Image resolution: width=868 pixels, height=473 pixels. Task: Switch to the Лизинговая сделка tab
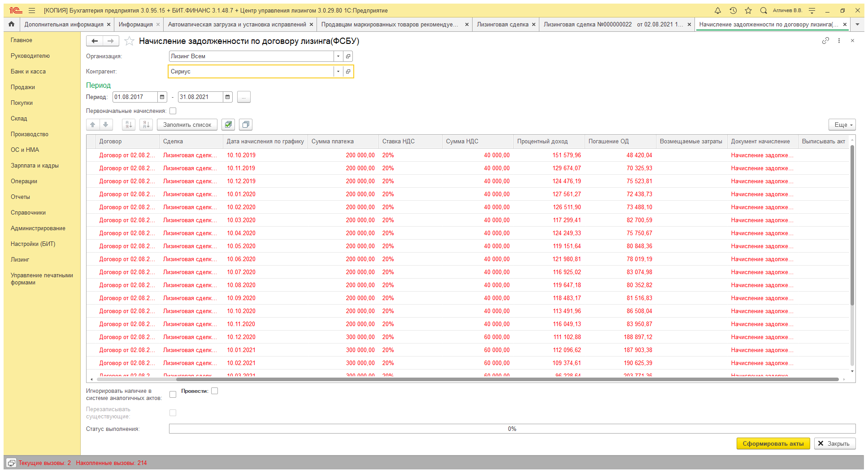(x=502, y=25)
